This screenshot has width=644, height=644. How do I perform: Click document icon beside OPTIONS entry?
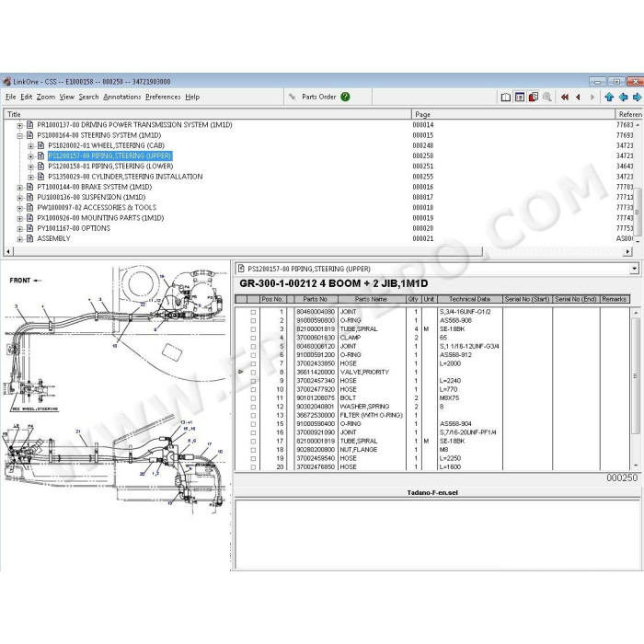pos(29,228)
